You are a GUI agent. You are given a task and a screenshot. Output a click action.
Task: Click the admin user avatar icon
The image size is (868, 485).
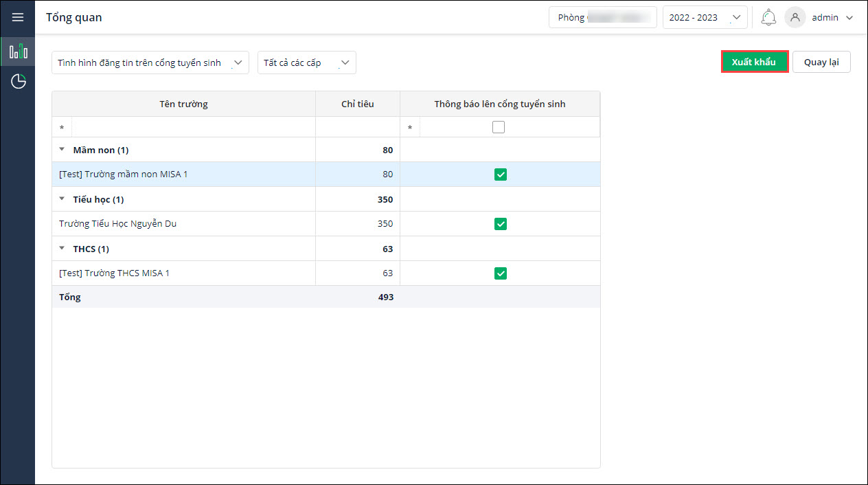coord(795,18)
